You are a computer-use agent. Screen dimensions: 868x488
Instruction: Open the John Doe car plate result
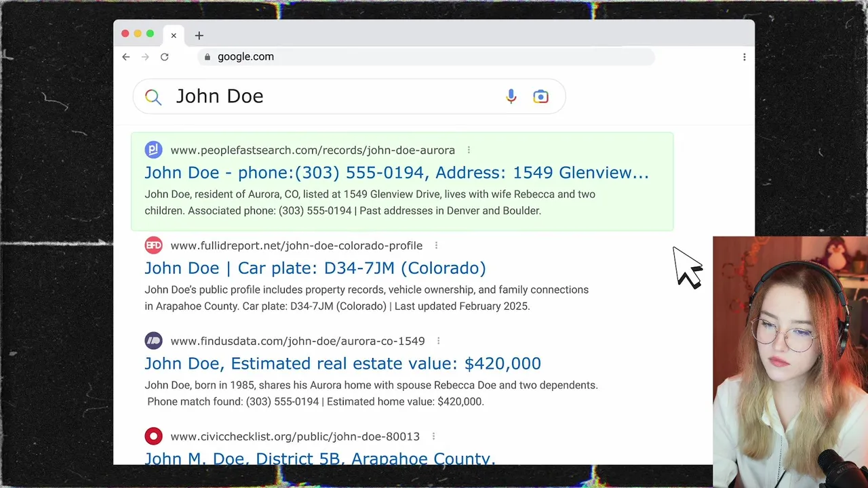pyautogui.click(x=315, y=268)
